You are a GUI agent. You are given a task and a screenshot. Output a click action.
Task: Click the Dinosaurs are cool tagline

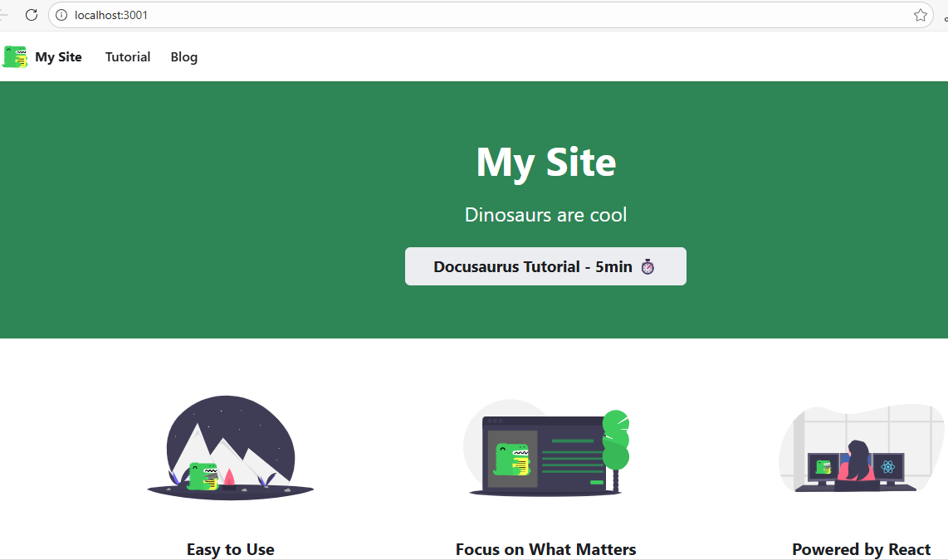545,214
